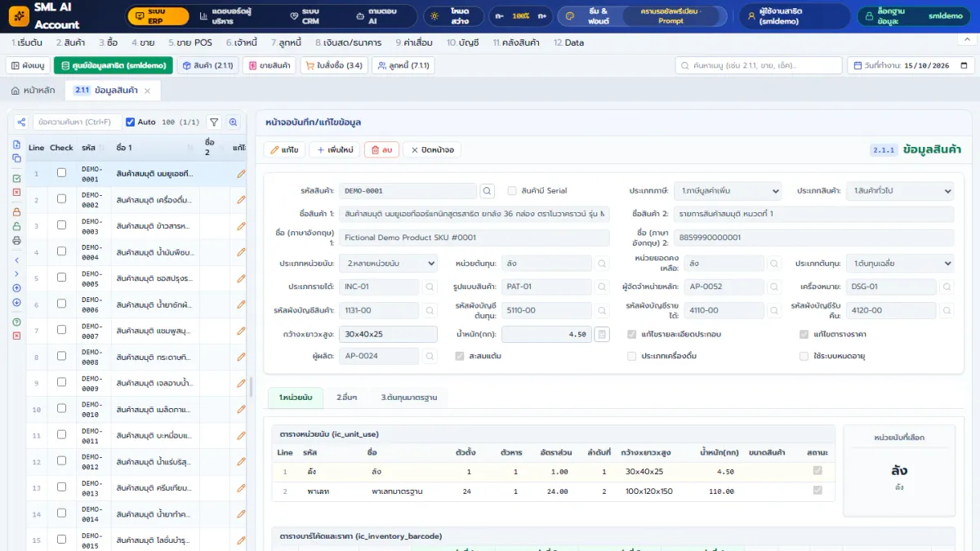Click search icon beside product code DEMO-0001
This screenshot has width=980, height=551.
pos(487,191)
